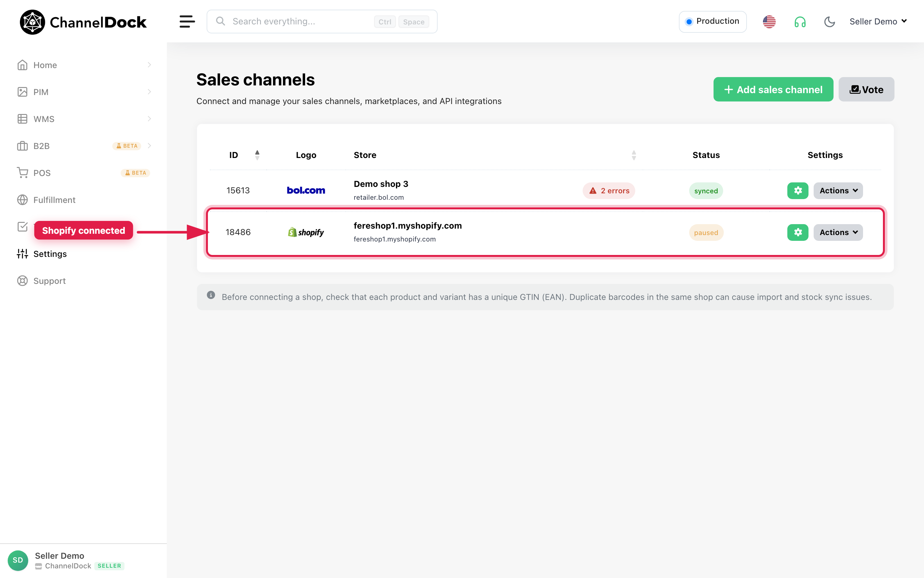Expand the PIM submenu chevron

(x=149, y=92)
